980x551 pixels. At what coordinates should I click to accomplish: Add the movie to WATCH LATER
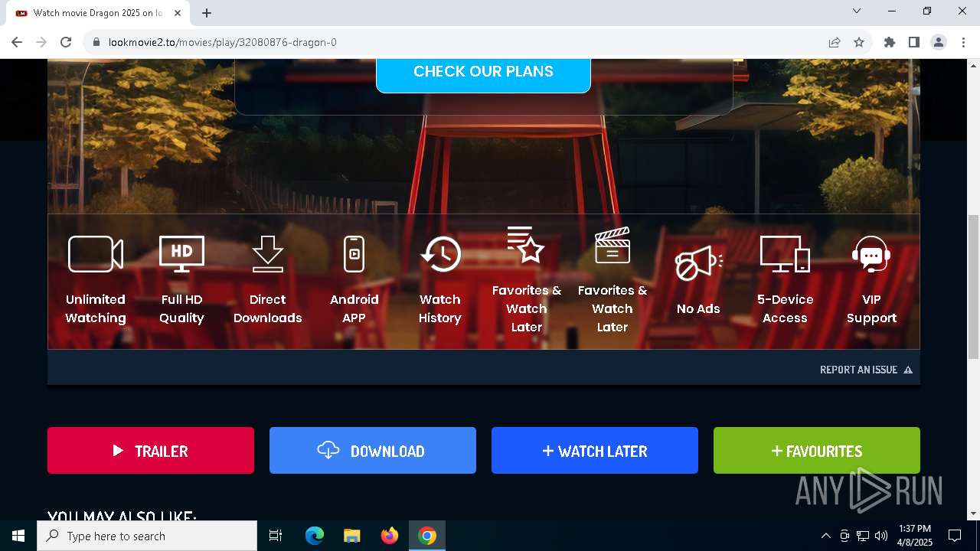[x=595, y=451]
